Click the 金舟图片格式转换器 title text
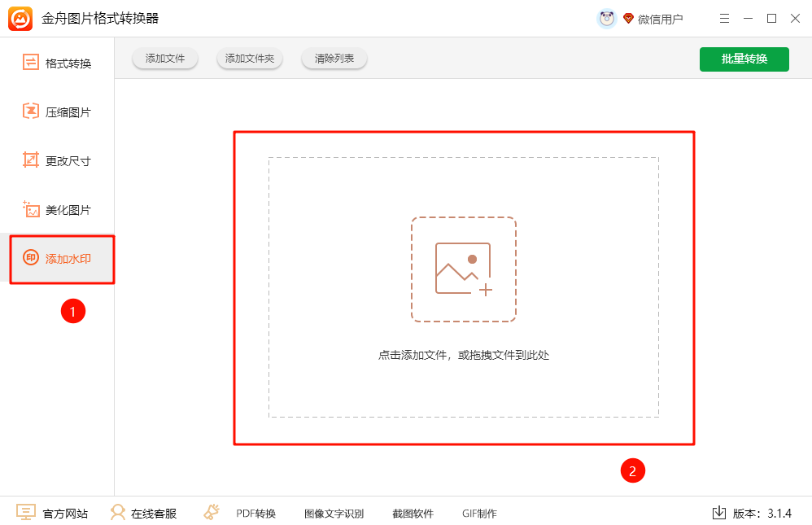 tap(100, 19)
